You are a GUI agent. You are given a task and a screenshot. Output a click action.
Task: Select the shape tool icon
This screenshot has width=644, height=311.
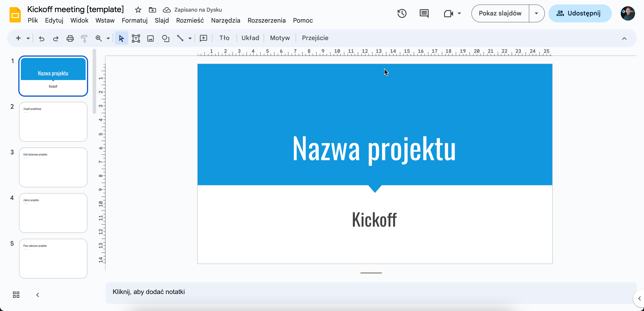click(165, 38)
